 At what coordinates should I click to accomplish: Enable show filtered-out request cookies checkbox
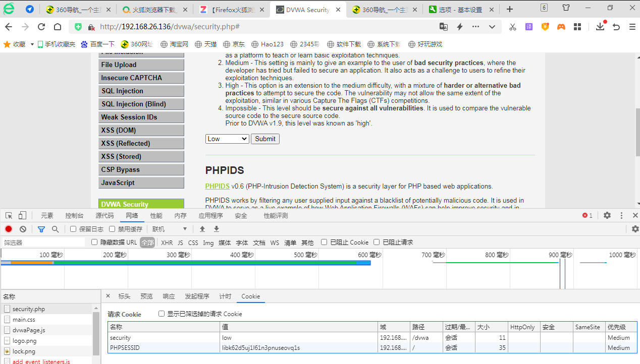click(x=162, y=314)
